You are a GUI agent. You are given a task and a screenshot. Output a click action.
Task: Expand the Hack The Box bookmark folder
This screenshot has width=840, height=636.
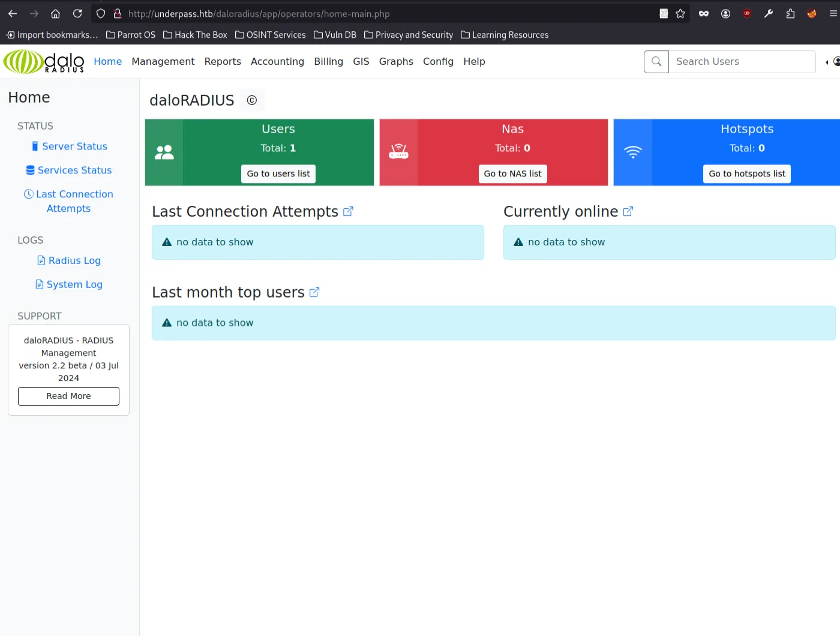tap(196, 35)
